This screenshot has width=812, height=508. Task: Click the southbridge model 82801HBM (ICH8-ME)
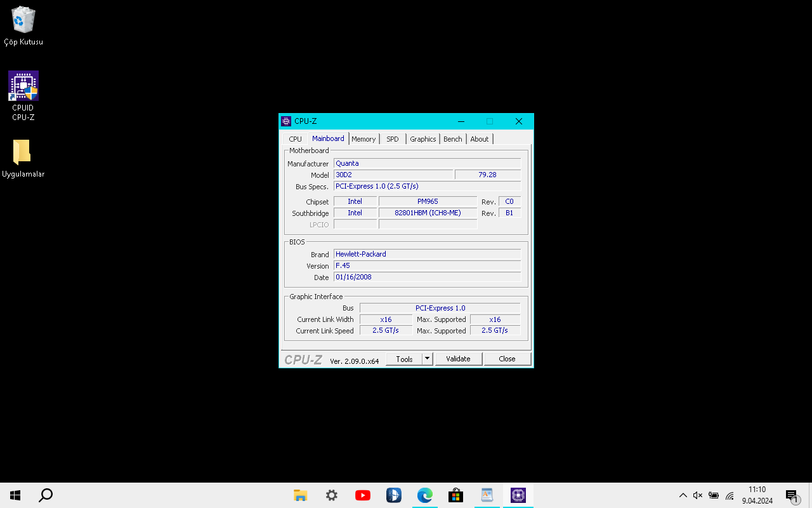coord(428,213)
